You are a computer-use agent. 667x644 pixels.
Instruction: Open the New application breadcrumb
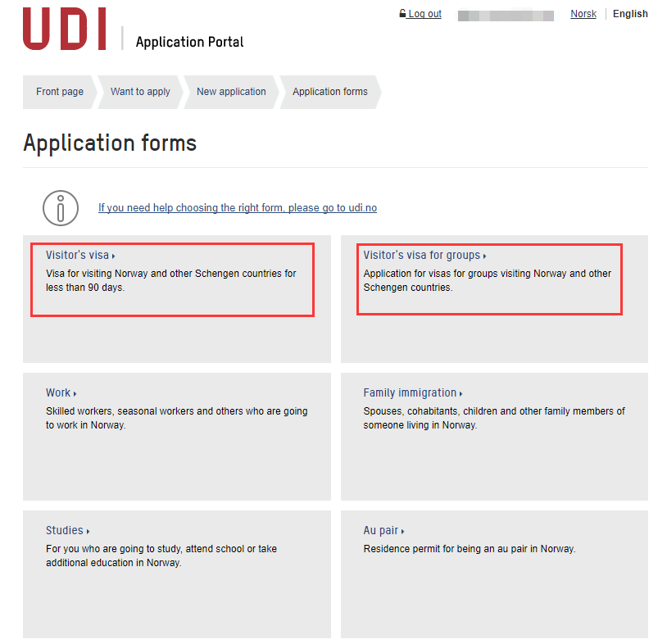click(x=231, y=92)
